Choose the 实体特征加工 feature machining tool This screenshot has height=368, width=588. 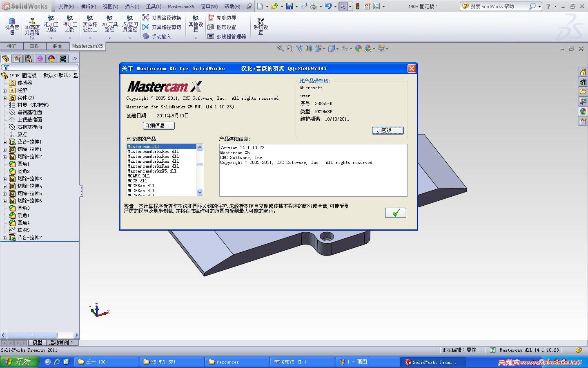click(x=90, y=25)
